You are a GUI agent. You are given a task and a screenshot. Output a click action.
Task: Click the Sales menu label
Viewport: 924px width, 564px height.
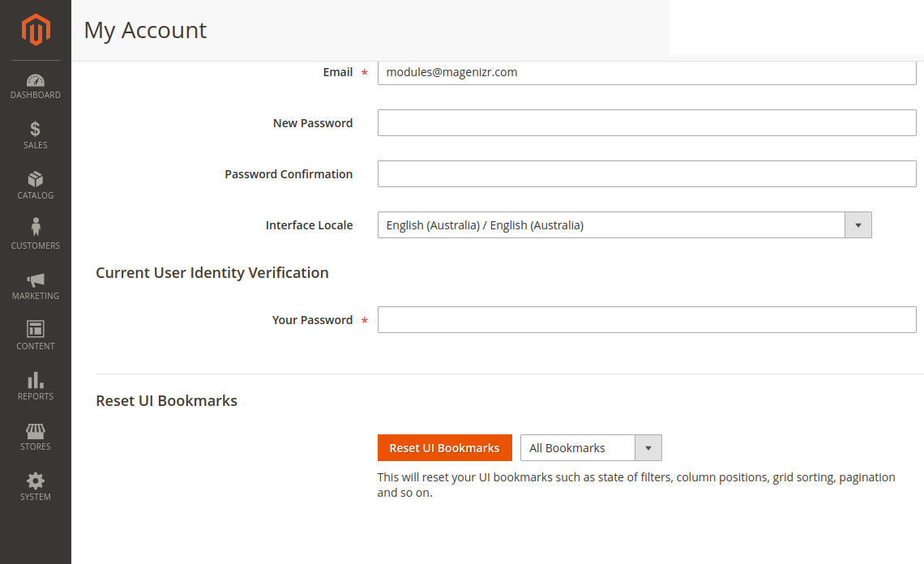click(36, 146)
